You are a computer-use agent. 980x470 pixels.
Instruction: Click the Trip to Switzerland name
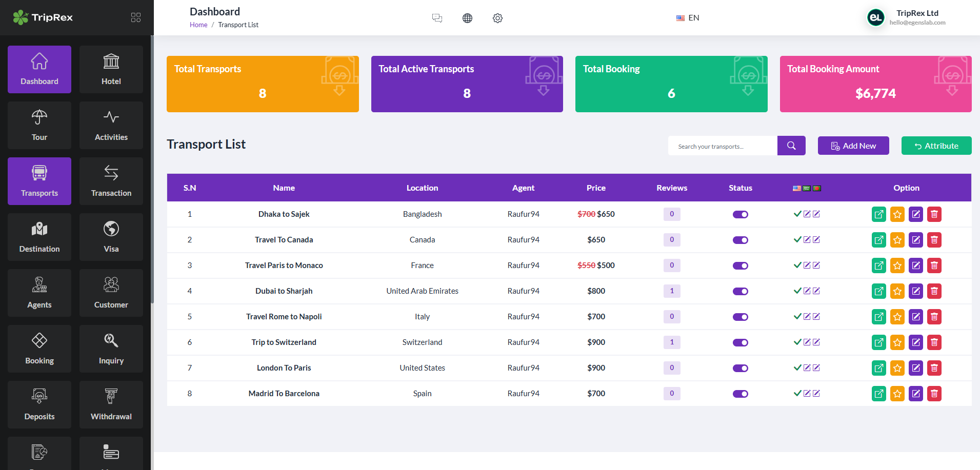click(x=284, y=342)
